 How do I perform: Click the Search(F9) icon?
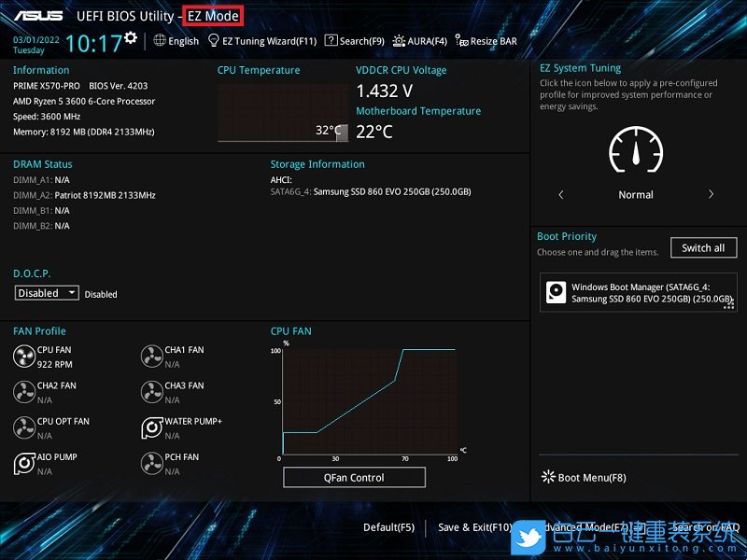355,40
